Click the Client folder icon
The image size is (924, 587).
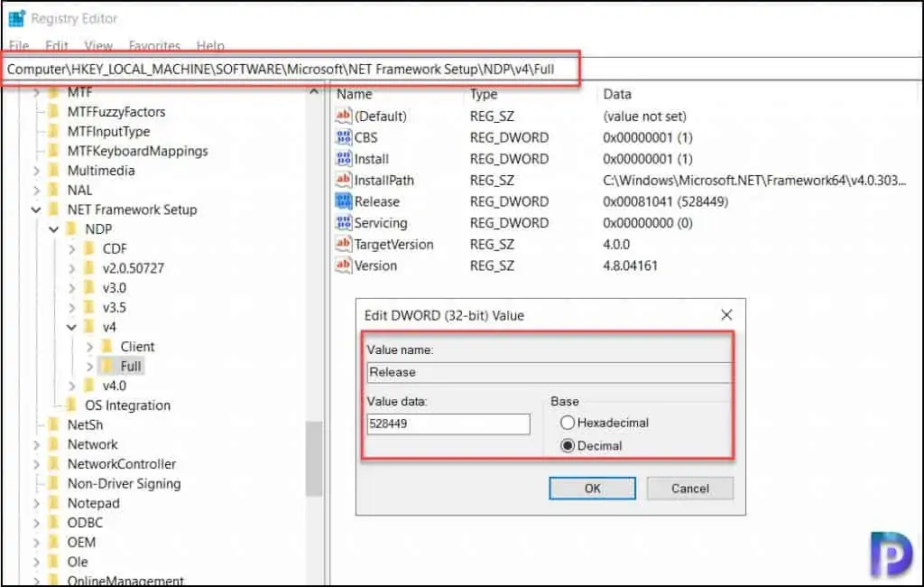[107, 346]
